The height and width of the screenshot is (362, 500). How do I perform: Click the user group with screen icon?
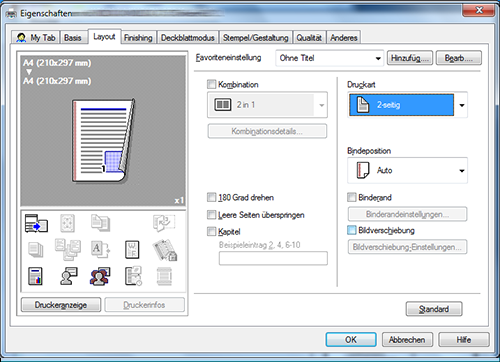click(x=100, y=276)
